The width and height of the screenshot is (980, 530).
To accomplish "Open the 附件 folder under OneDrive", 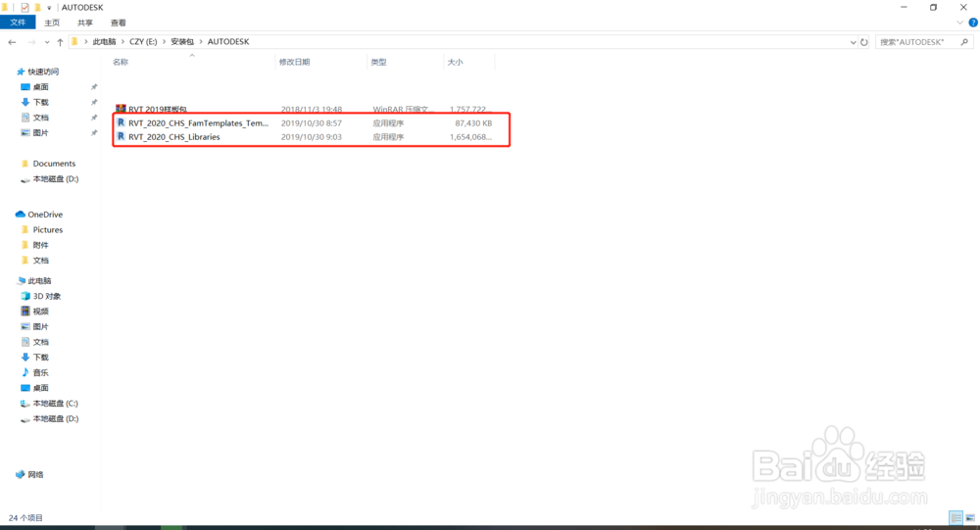I will click(40, 245).
